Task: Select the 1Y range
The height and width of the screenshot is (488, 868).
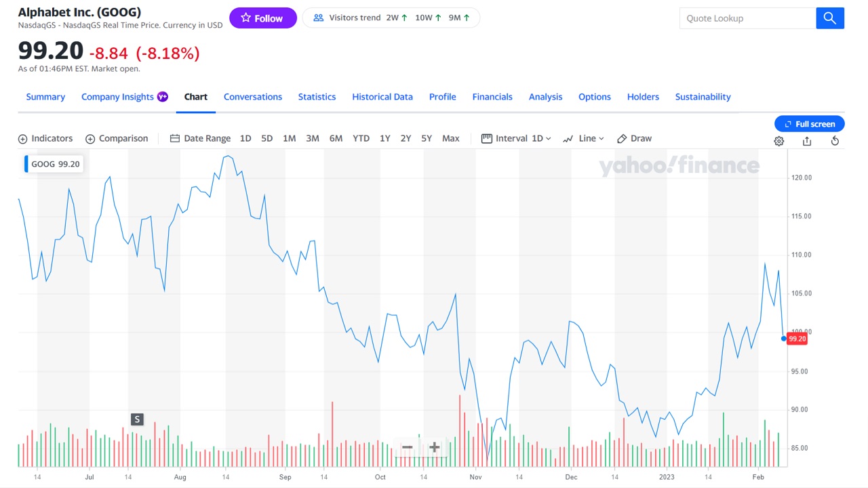Action: (384, 138)
